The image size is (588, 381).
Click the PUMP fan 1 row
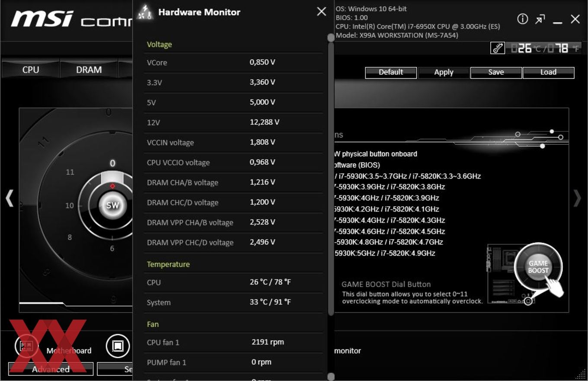[233, 362]
